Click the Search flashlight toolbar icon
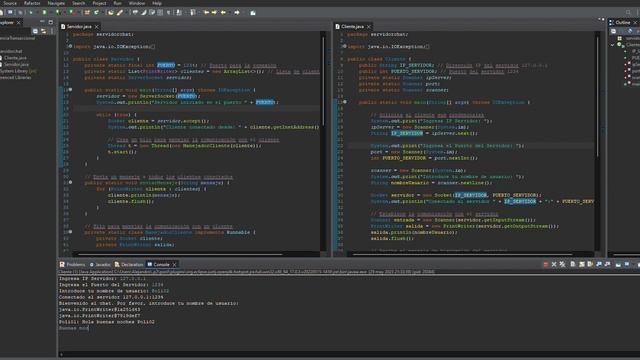The width and height of the screenshot is (640, 360). [x=120, y=13]
